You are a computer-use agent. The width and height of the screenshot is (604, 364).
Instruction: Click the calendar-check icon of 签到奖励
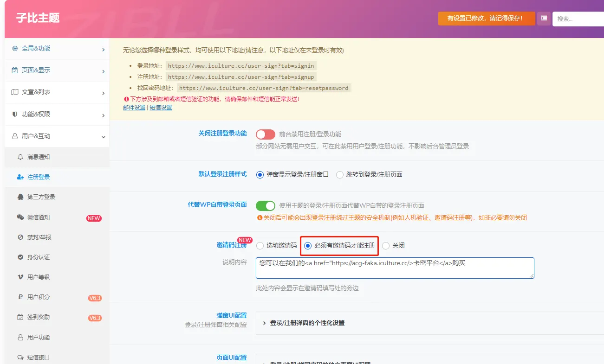pyautogui.click(x=20, y=318)
